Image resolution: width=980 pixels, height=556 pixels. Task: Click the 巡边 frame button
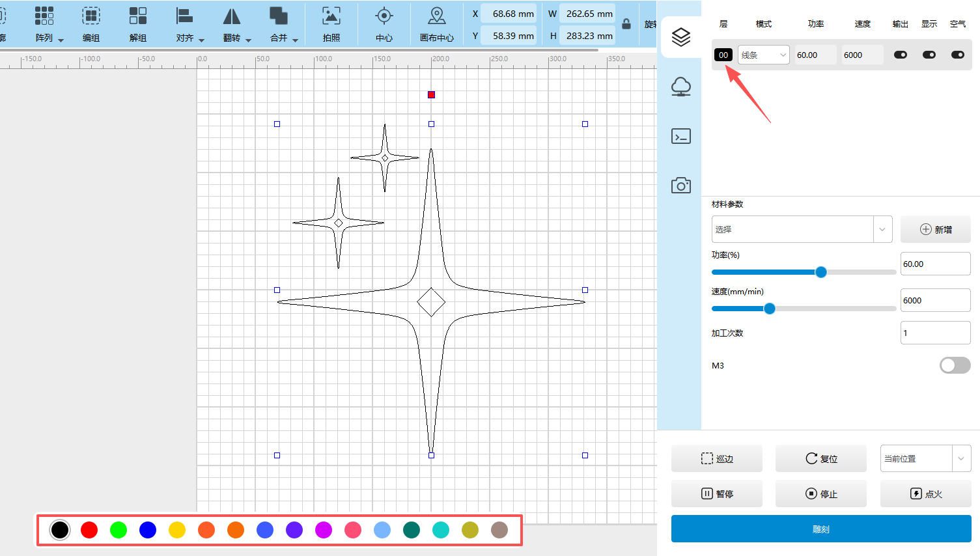(717, 458)
